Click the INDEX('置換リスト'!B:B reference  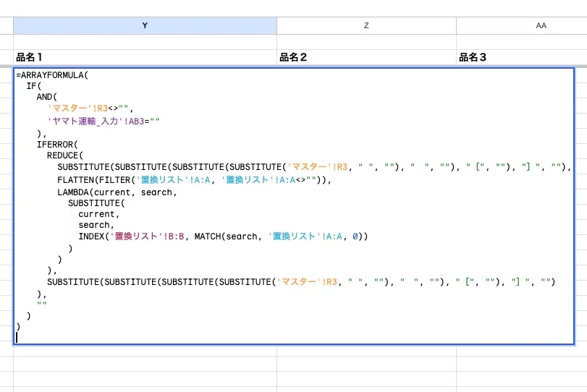coord(131,237)
